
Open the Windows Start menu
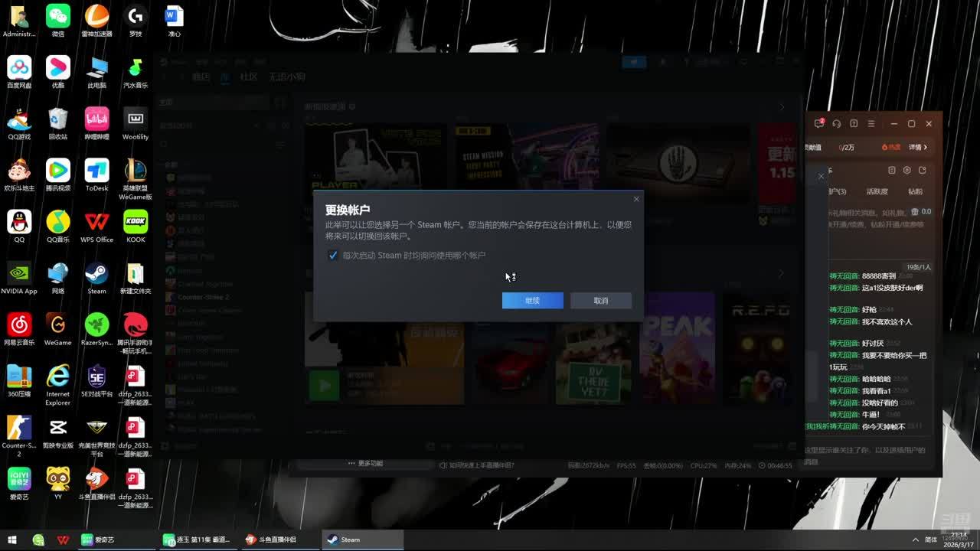[x=12, y=540]
